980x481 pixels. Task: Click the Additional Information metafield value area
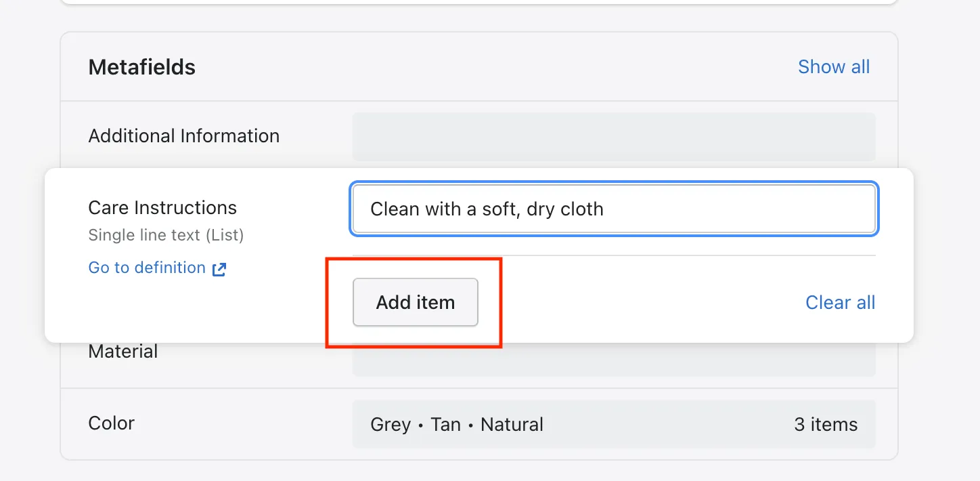(x=613, y=136)
